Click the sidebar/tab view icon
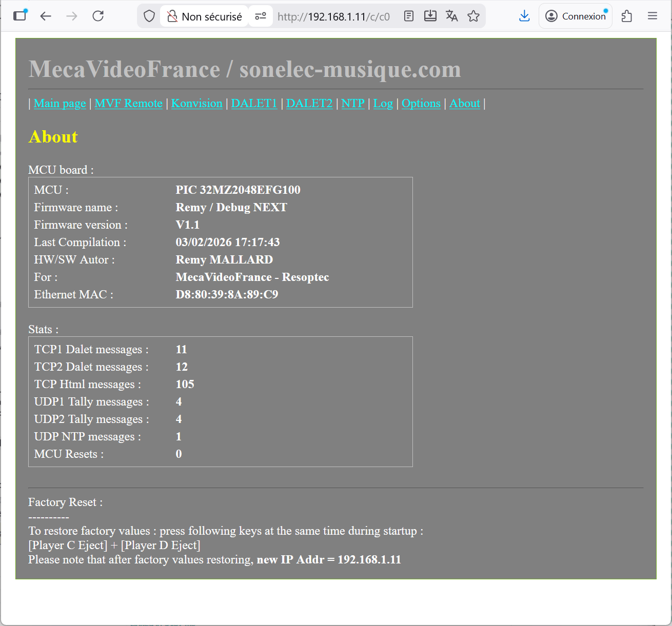Viewport: 672px width, 626px height. [x=20, y=15]
